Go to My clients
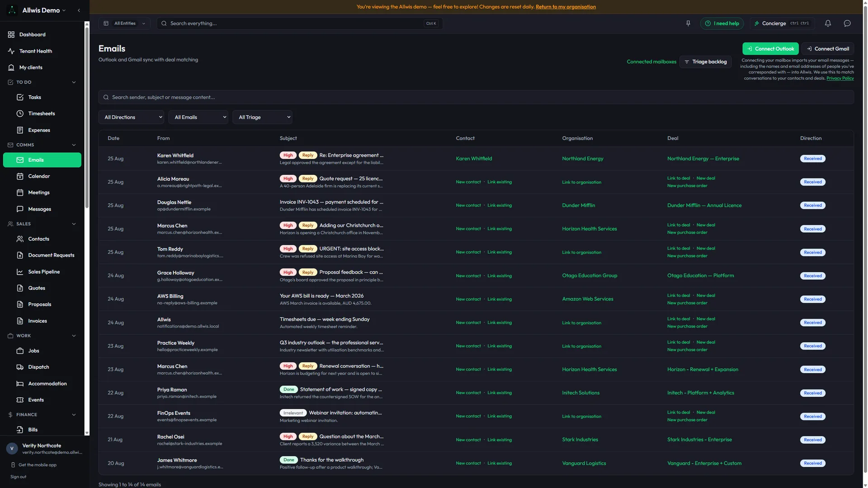The width and height of the screenshot is (868, 488). (42, 67)
